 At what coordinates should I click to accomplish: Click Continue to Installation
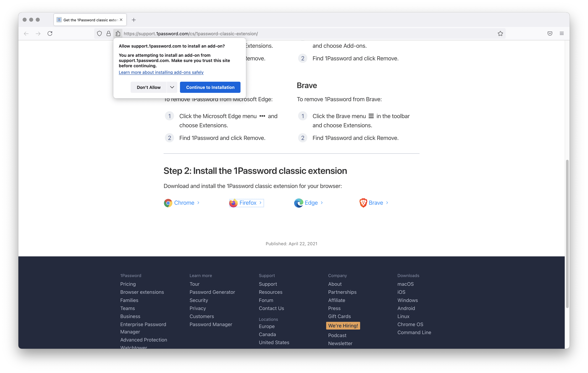click(x=210, y=87)
